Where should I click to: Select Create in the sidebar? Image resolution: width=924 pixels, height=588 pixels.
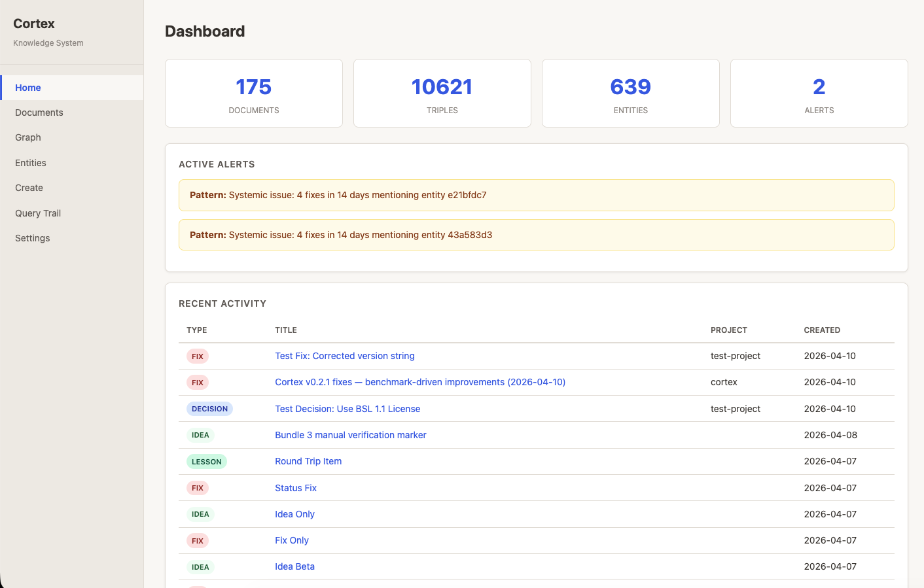coord(29,188)
